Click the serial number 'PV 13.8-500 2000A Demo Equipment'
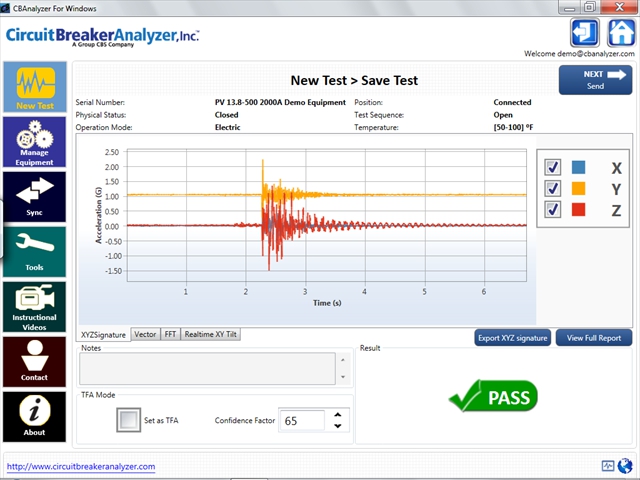Viewport: 640px width, 480px height. pos(280,102)
